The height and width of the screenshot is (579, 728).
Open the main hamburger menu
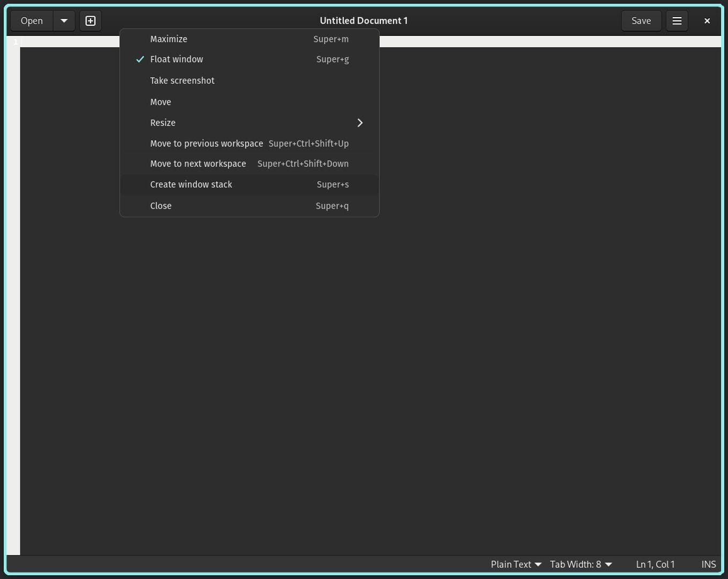coord(677,20)
